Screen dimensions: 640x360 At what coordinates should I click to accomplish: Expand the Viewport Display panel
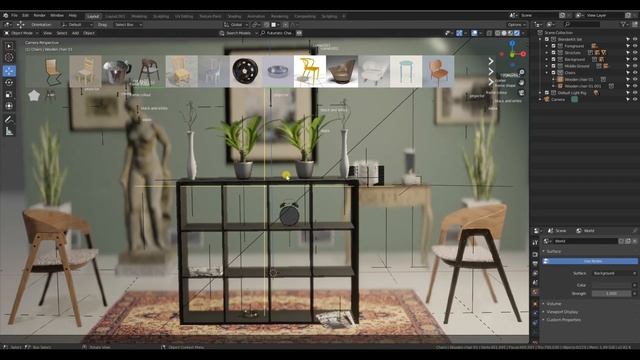pyautogui.click(x=562, y=312)
